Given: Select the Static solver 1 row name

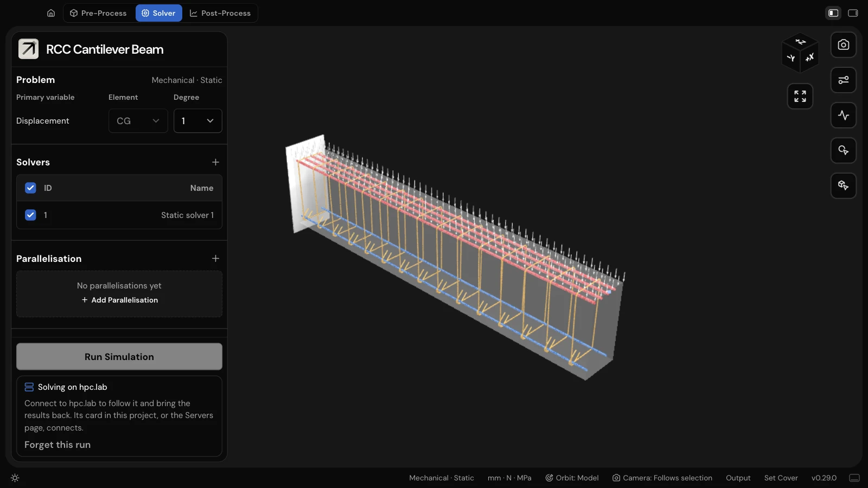Looking at the screenshot, I should coord(187,215).
